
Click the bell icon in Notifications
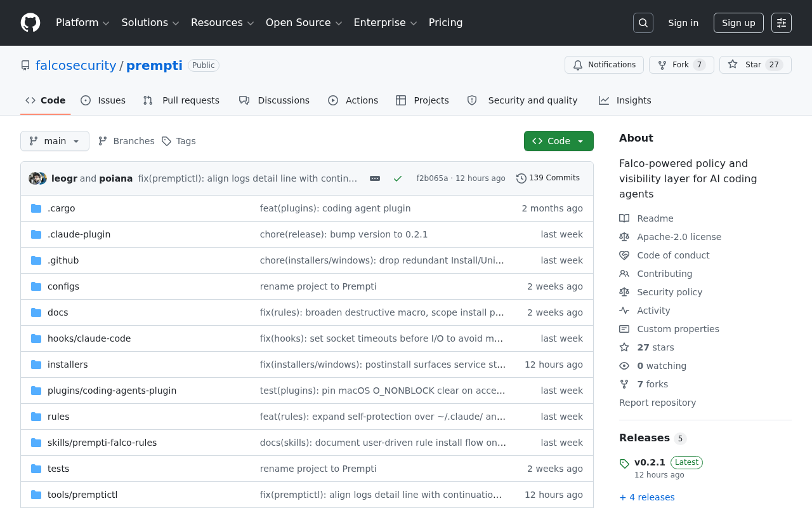[578, 65]
